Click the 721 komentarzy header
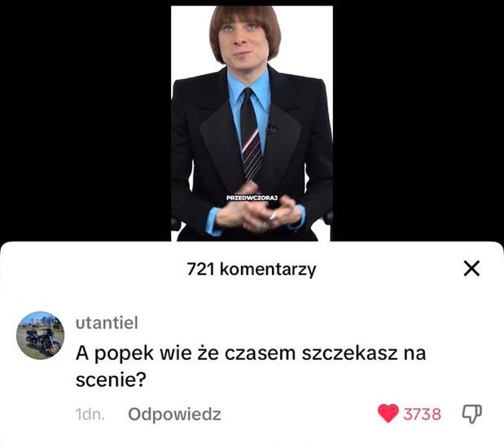 [252, 270]
